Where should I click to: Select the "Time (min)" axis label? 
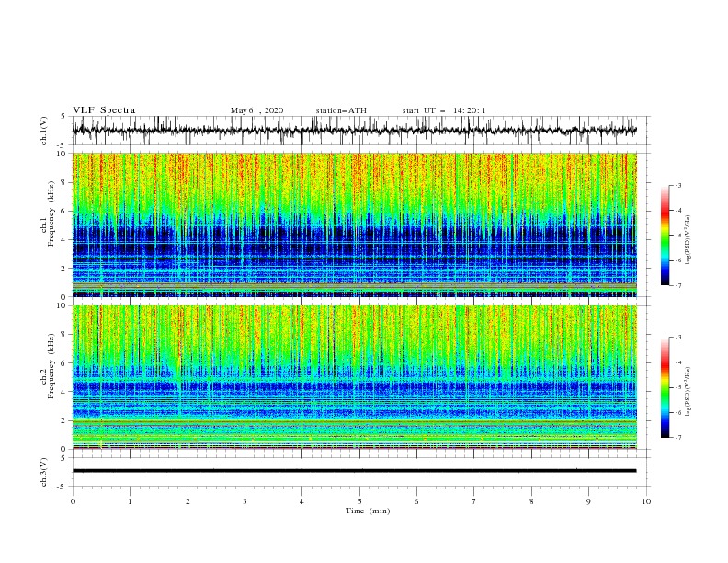coord(368,511)
